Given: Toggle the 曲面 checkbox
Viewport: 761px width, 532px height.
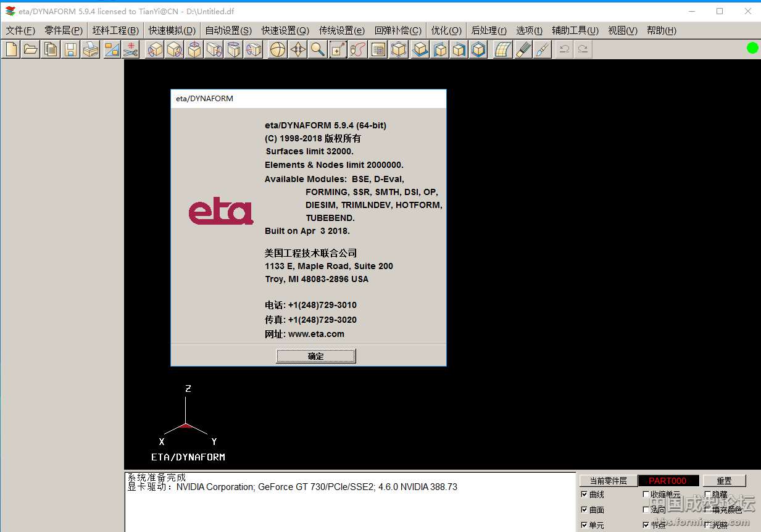Looking at the screenshot, I should click(584, 510).
